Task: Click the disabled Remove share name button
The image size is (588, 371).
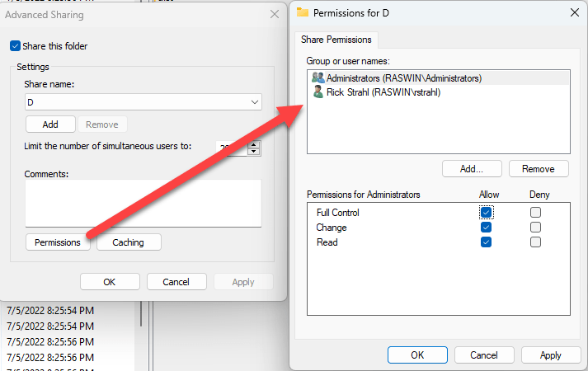Action: [x=102, y=124]
